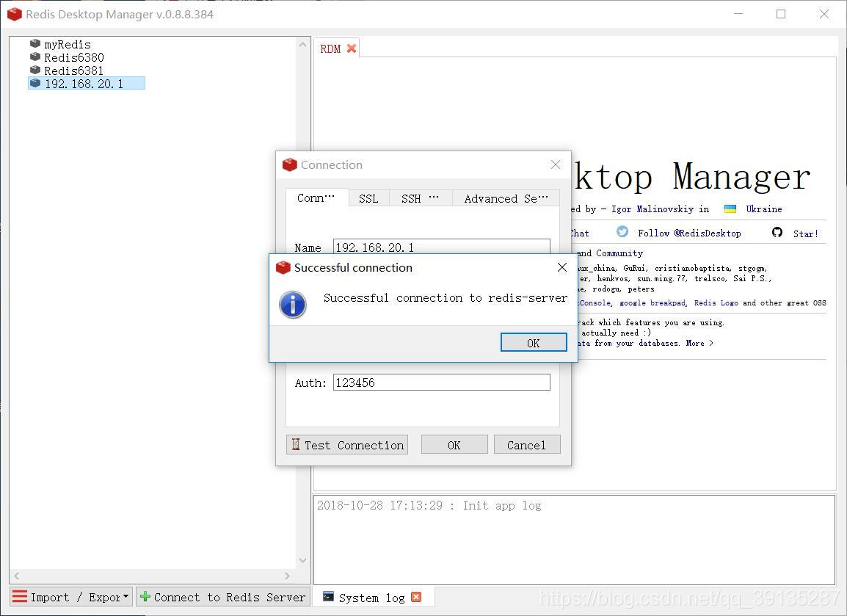
Task: Switch to the SSH tab
Action: pos(420,198)
